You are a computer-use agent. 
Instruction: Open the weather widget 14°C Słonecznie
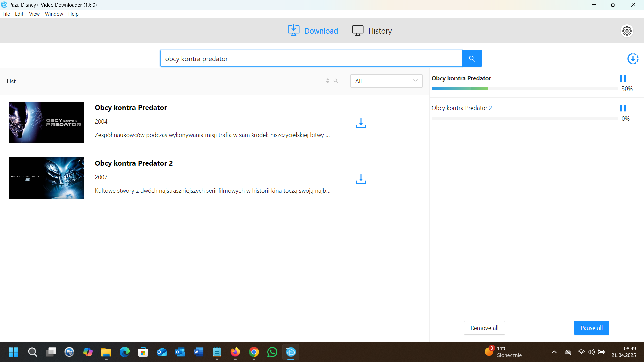(x=503, y=352)
